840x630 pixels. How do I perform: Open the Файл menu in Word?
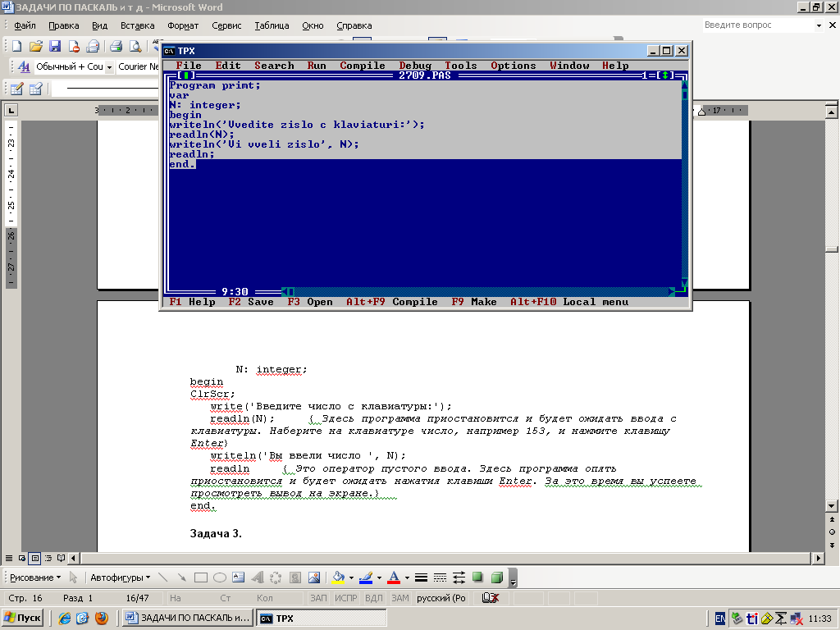(x=25, y=25)
